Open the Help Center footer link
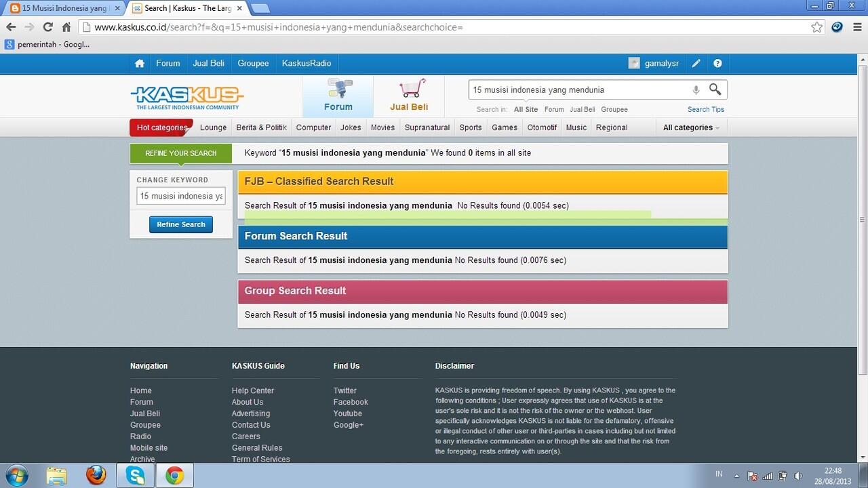Viewport: 868px width, 488px height. point(253,390)
